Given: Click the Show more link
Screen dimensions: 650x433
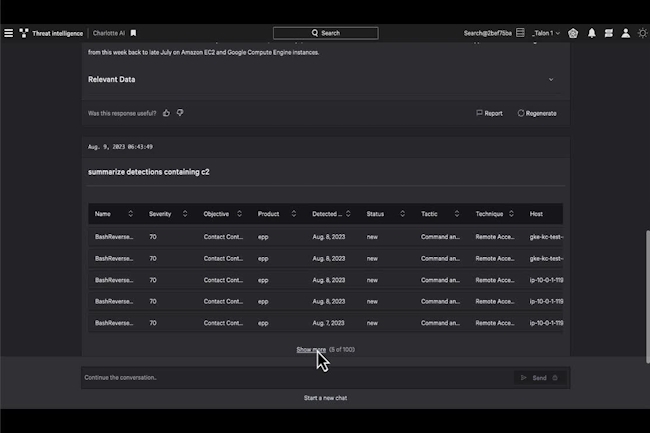Looking at the screenshot, I should [x=310, y=350].
